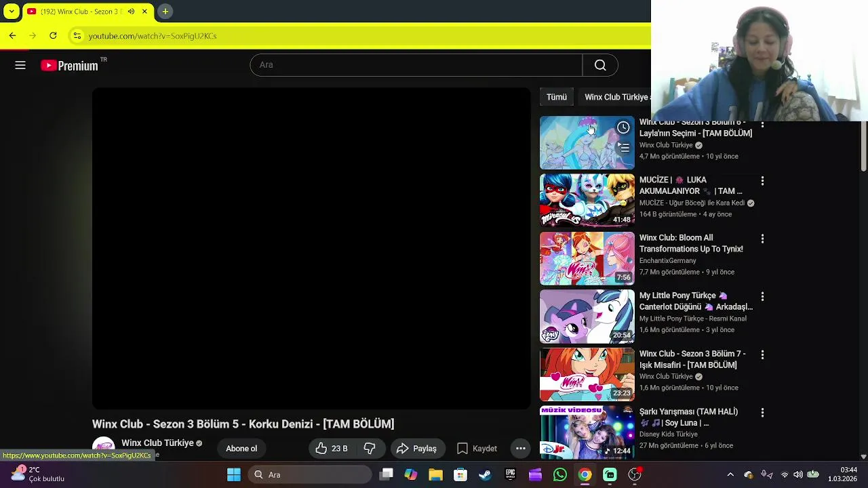Open more actions three-dot button under video
868x488 pixels.
click(521, 449)
